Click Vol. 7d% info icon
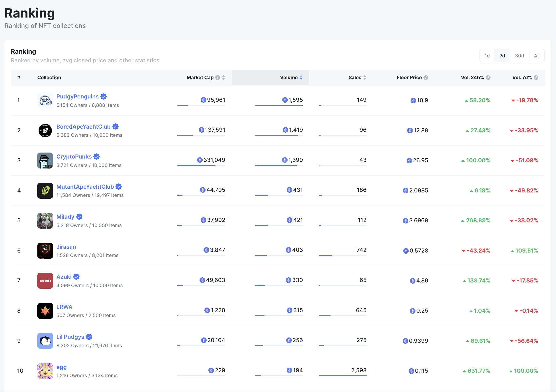Screen dimensions: 556x392 pos(536,77)
